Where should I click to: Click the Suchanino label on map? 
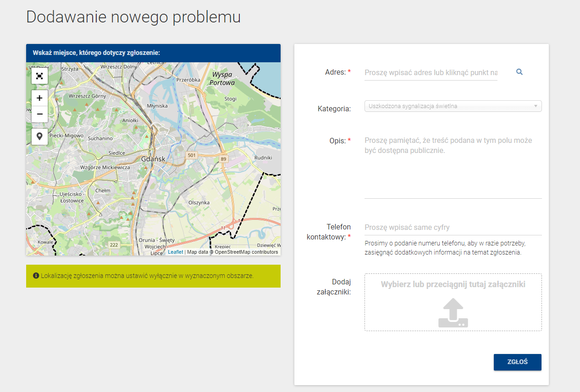point(100,138)
